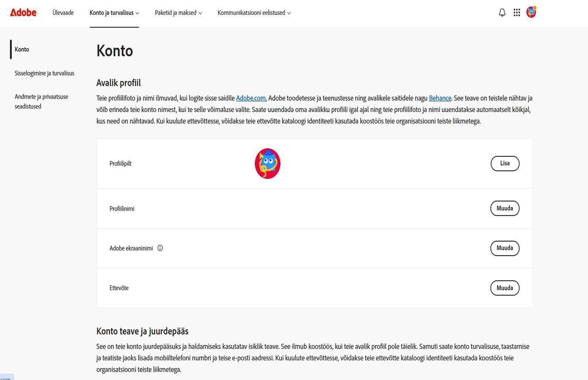Click the Adobe ekraaninimi info icon
Screen dimensions: 588x380
click(160, 248)
